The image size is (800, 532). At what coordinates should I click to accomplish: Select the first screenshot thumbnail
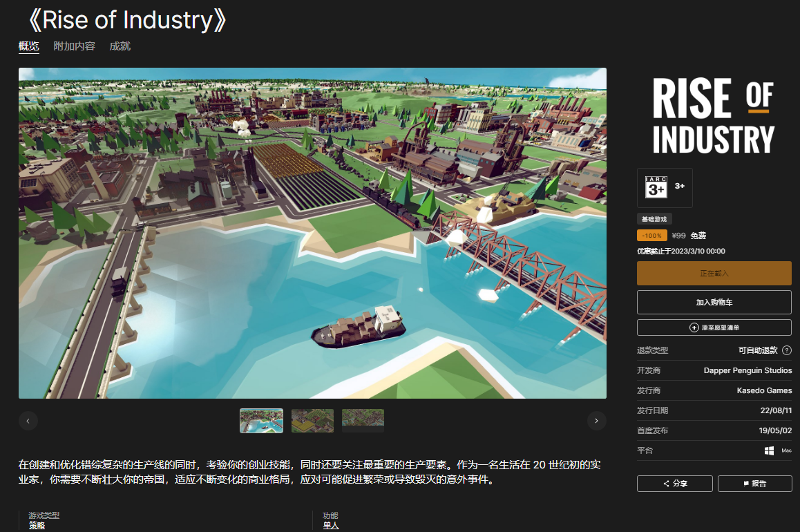coord(261,420)
